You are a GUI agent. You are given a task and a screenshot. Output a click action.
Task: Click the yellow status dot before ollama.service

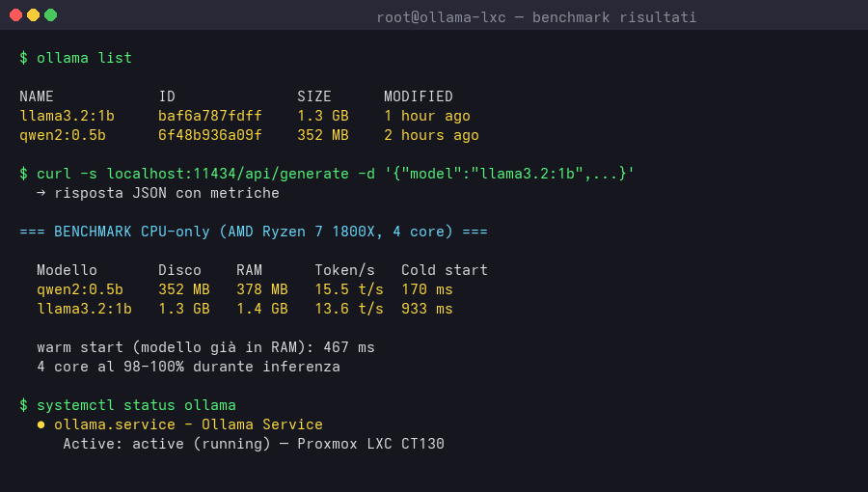click(41, 425)
